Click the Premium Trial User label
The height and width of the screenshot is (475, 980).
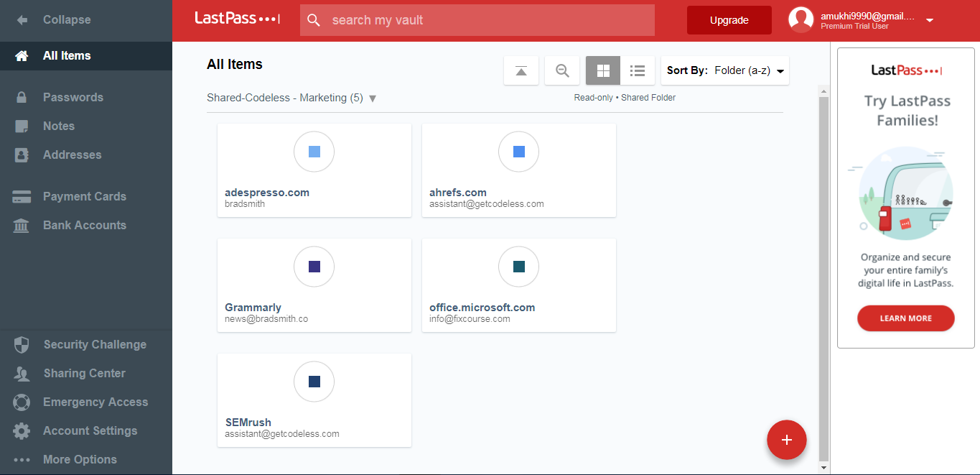[x=854, y=27]
